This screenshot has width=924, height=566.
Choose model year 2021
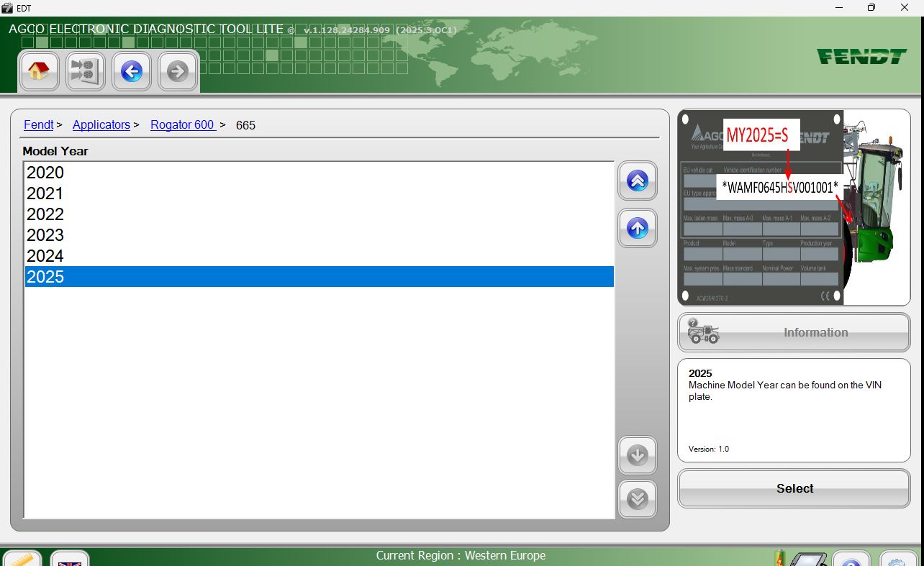320,193
